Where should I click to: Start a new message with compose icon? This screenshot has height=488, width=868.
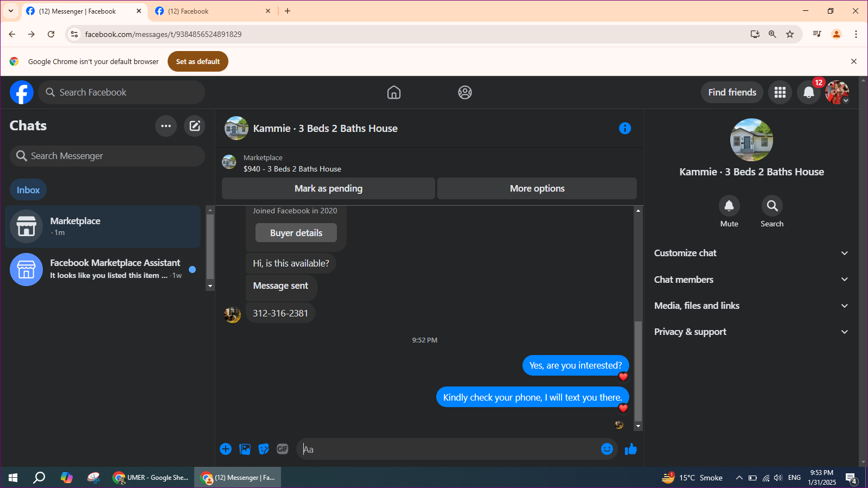(x=195, y=126)
